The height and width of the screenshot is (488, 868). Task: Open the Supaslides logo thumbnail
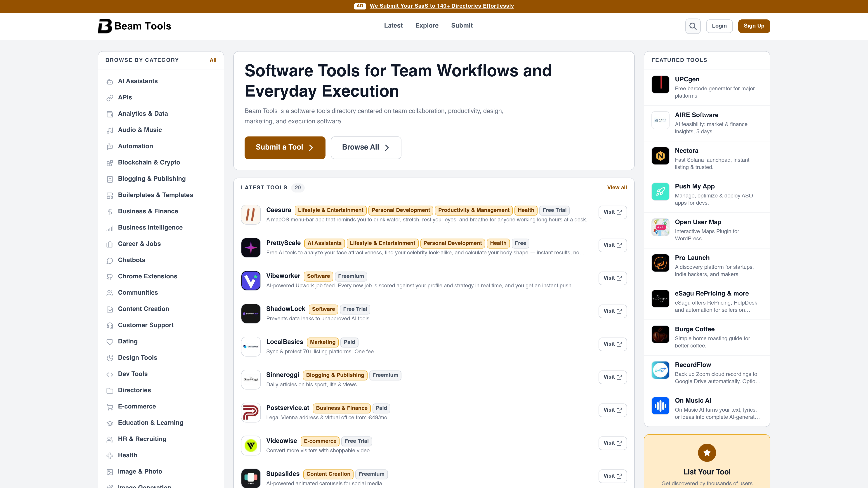pyautogui.click(x=251, y=478)
